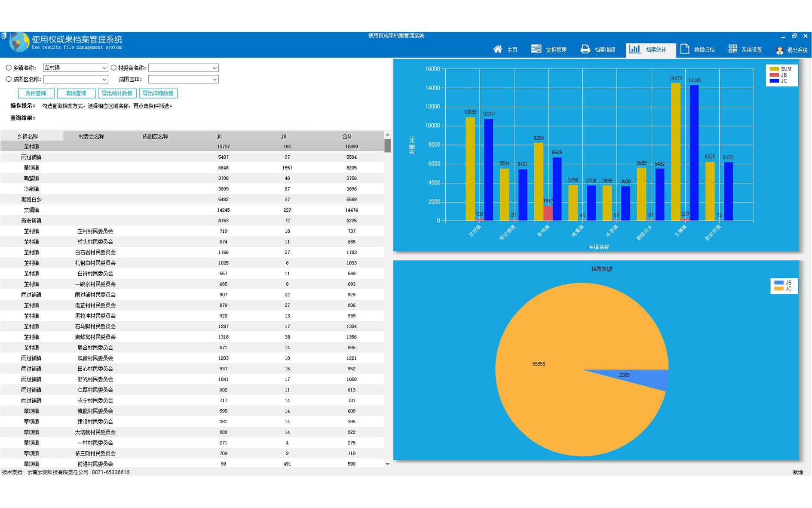Image resolution: width=812 pixels, height=508 pixels.
Task: Click the JB swatch in pie chart legend
Action: [x=778, y=283]
